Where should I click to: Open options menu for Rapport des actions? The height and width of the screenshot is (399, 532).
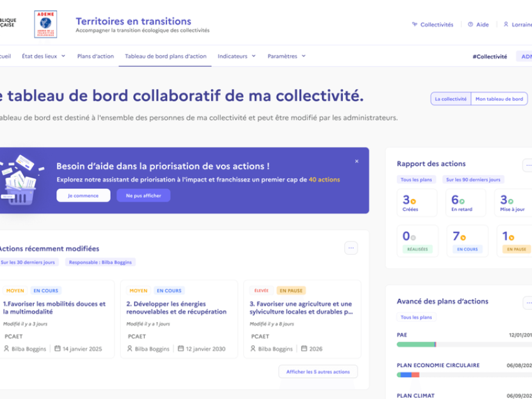(528, 165)
